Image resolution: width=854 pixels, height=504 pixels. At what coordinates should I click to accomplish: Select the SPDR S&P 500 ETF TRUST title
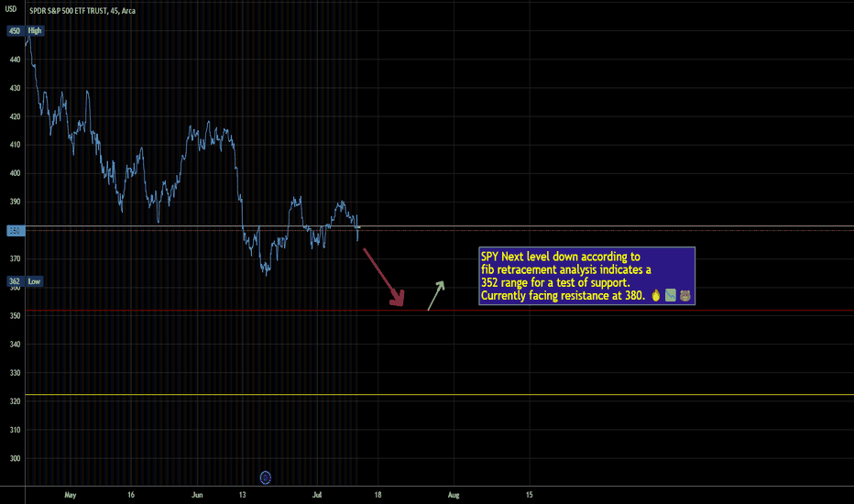click(82, 11)
